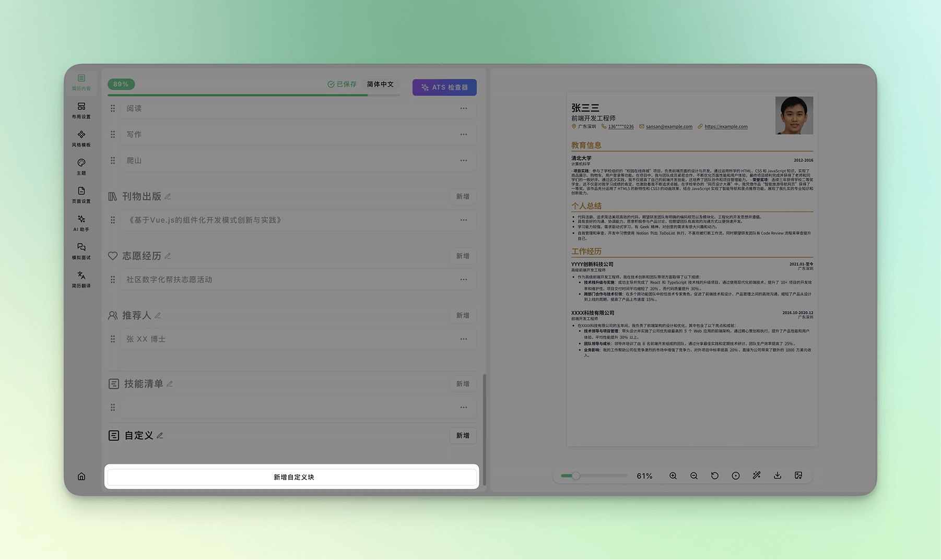Download the resume via download icon
This screenshot has height=560, width=941.
(x=778, y=475)
